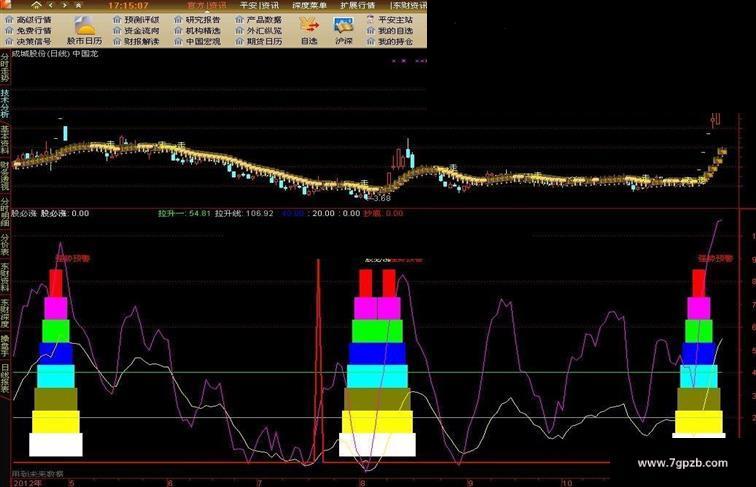Click the red vertical spike on indicator chart
The height and width of the screenshot is (487, 756).
pyautogui.click(x=318, y=362)
